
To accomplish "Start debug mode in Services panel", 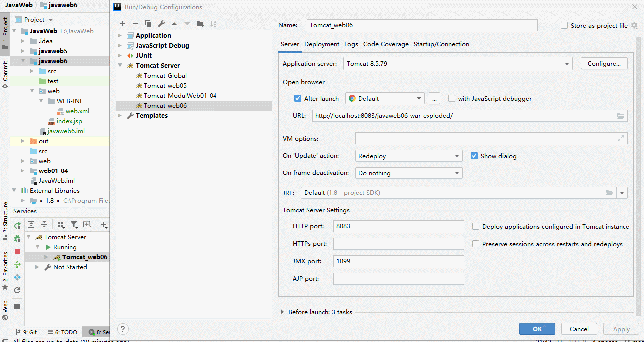I will (17, 238).
